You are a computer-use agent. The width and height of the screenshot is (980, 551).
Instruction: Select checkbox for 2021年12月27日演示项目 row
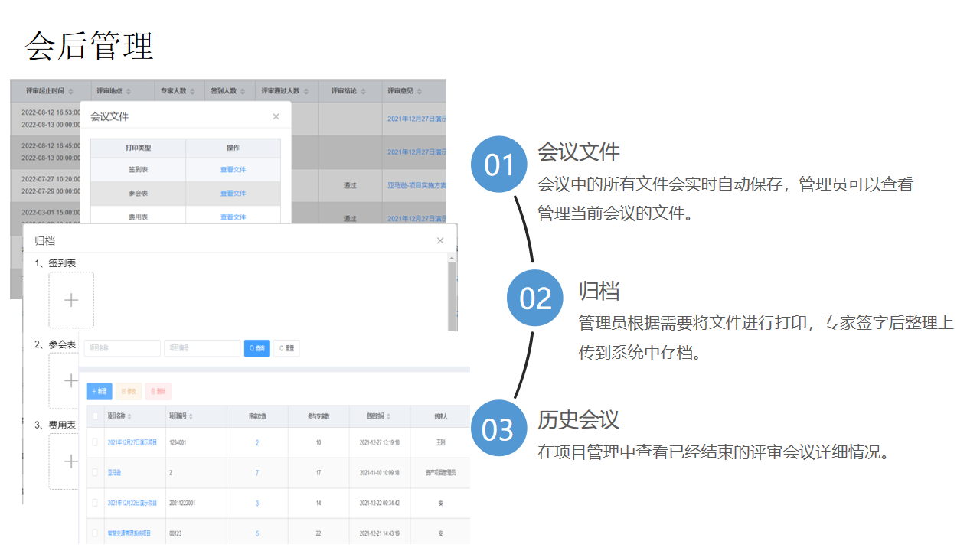95,442
